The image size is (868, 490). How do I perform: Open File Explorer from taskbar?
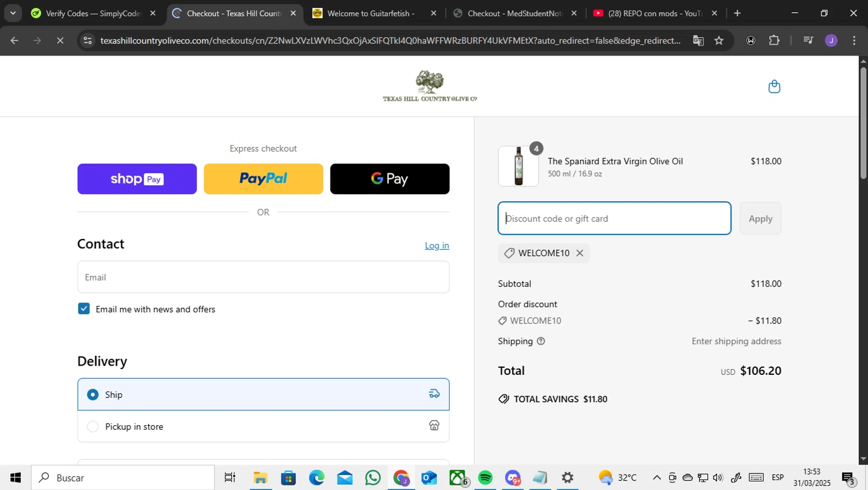point(260,478)
